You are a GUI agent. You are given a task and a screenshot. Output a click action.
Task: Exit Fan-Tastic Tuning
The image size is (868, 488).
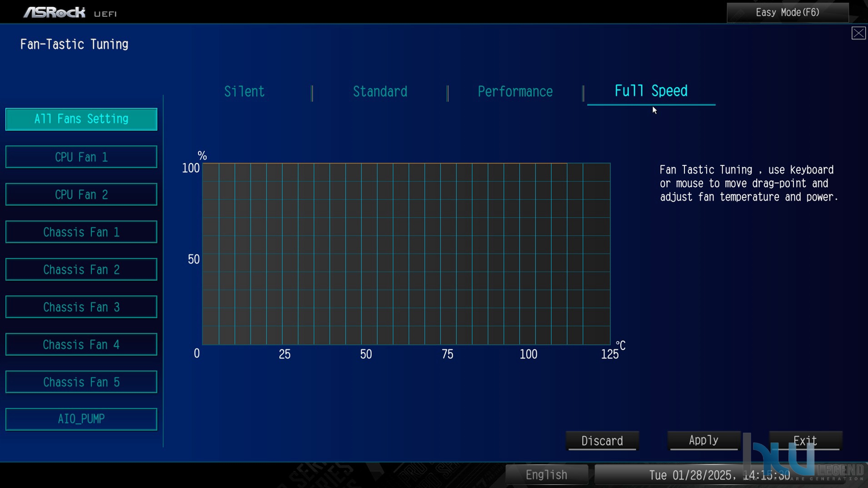point(805,441)
